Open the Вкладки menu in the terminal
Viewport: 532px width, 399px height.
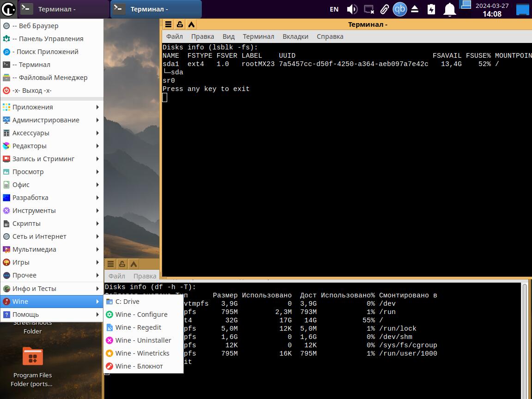click(295, 36)
